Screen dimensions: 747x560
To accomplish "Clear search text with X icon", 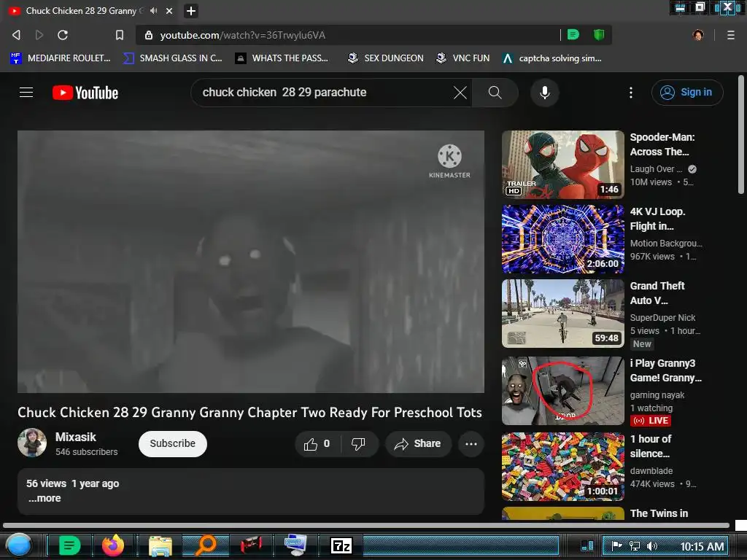I will coord(460,93).
